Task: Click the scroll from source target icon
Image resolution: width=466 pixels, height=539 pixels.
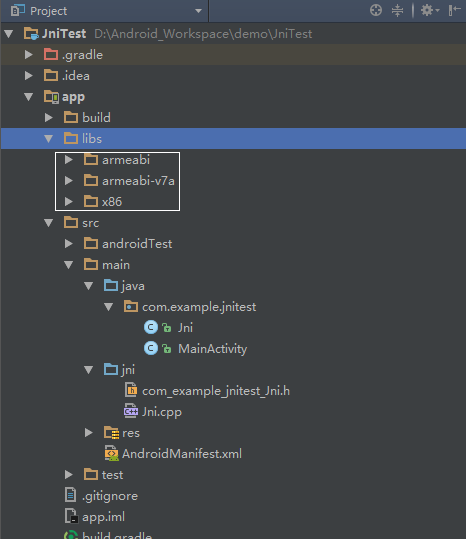Action: pos(376,10)
